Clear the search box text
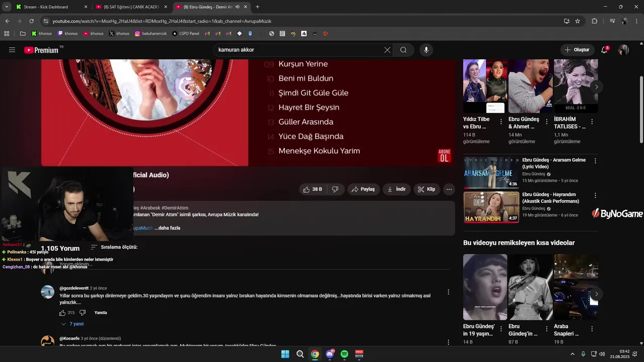644x362 pixels. click(387, 50)
